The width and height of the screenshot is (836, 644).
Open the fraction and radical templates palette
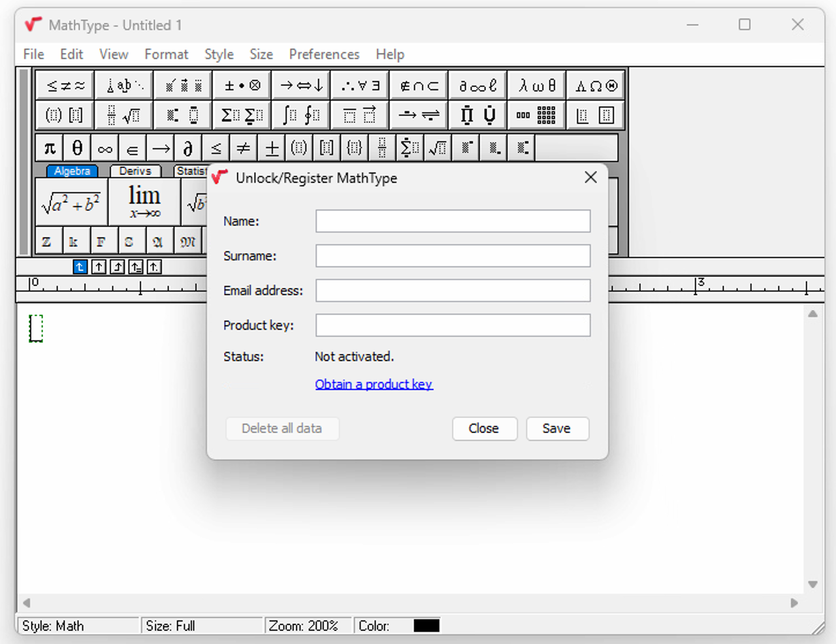(124, 115)
